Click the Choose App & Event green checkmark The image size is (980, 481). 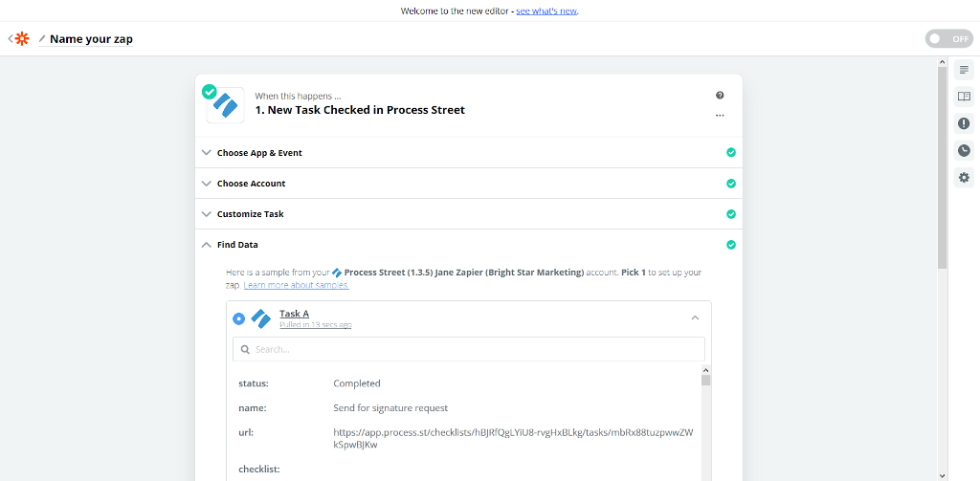point(730,152)
